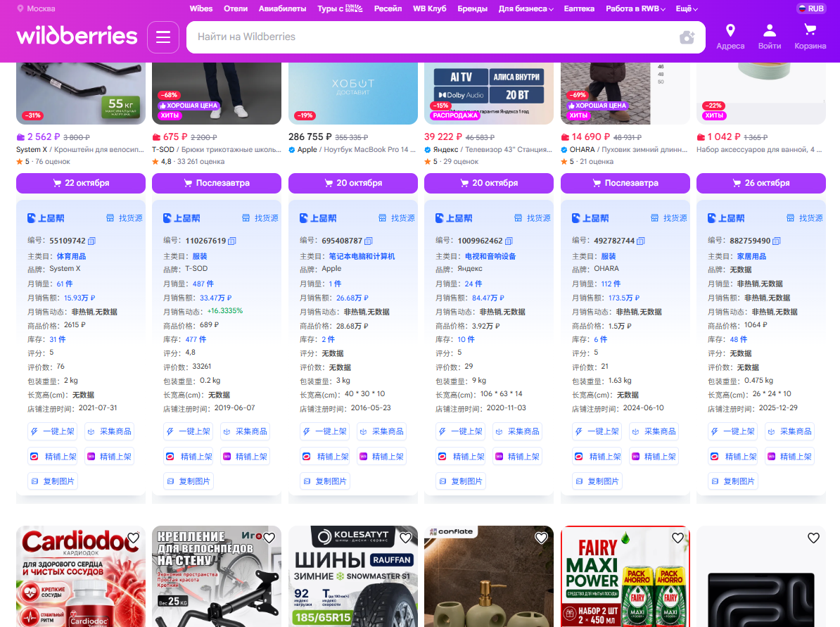Click 一键上架 in the System X panel
Screen dimensions: 840x627
52,431
